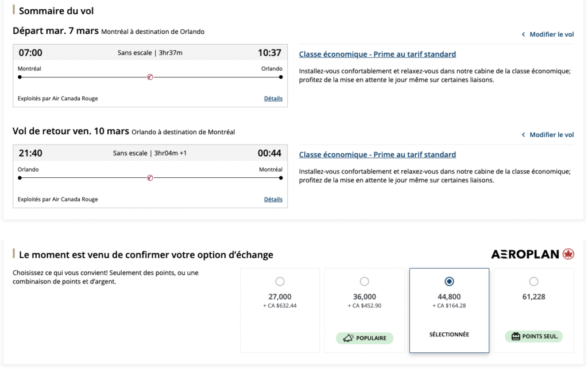Image resolution: width=588 pixels, height=369 pixels.
Task: Click the chevron beside departure Modifier le vol
Action: (523, 34)
